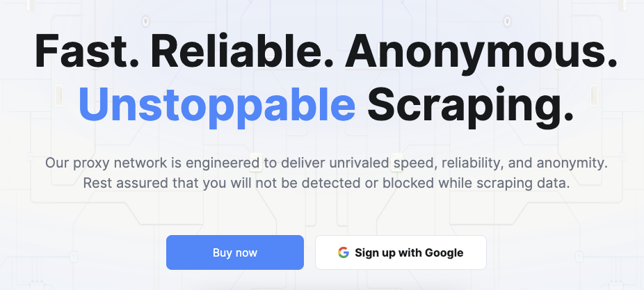Click the word "Fast." in the headline

pos(87,50)
